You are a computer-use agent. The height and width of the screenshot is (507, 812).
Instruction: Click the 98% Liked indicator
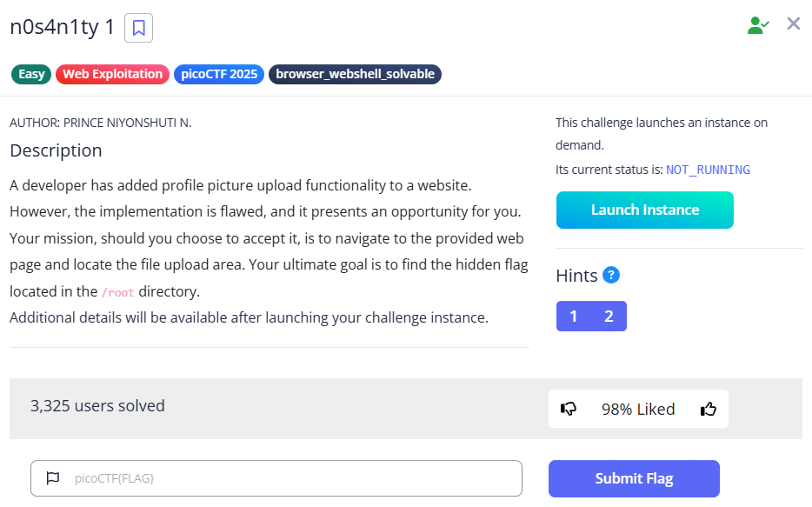click(638, 408)
